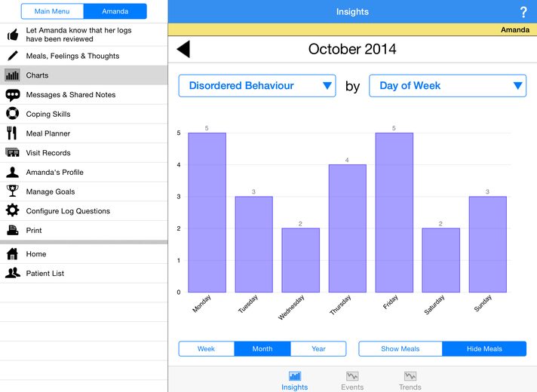The width and height of the screenshot is (537, 392).
Task: Go to previous month with back arrow
Action: [x=183, y=49]
